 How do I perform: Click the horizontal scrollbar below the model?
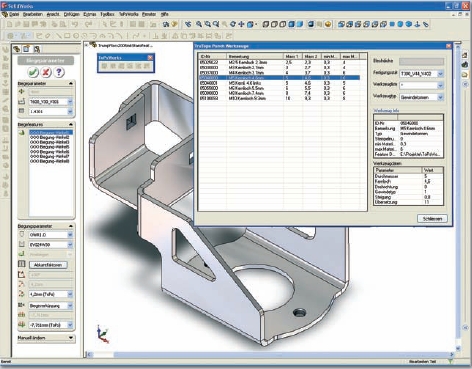(x=270, y=354)
